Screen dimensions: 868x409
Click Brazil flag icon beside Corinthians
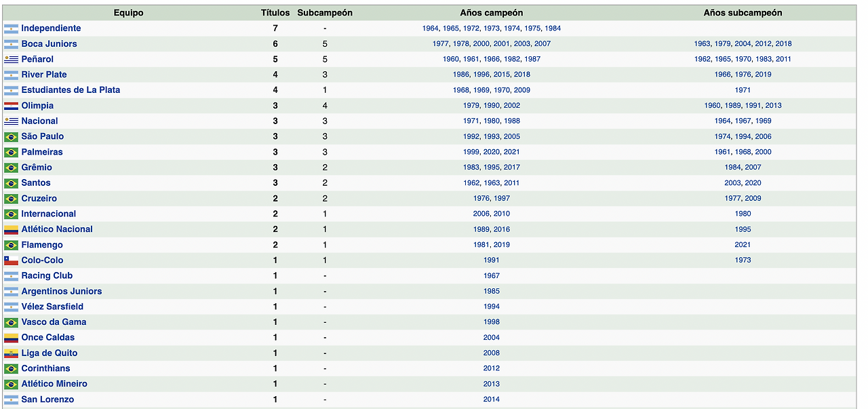pos(11,369)
